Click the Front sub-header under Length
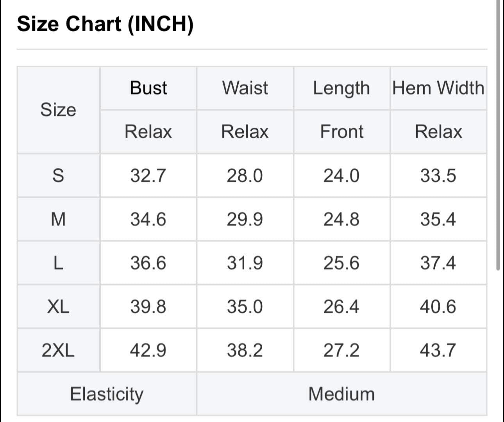This screenshot has height=422, width=504. (341, 132)
